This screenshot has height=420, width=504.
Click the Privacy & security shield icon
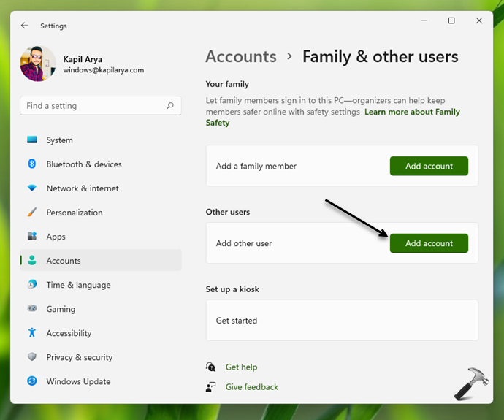32,357
